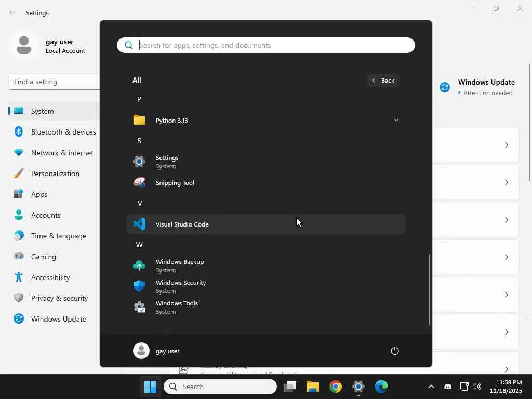Click the Privacy & security shield icon

pyautogui.click(x=19, y=298)
